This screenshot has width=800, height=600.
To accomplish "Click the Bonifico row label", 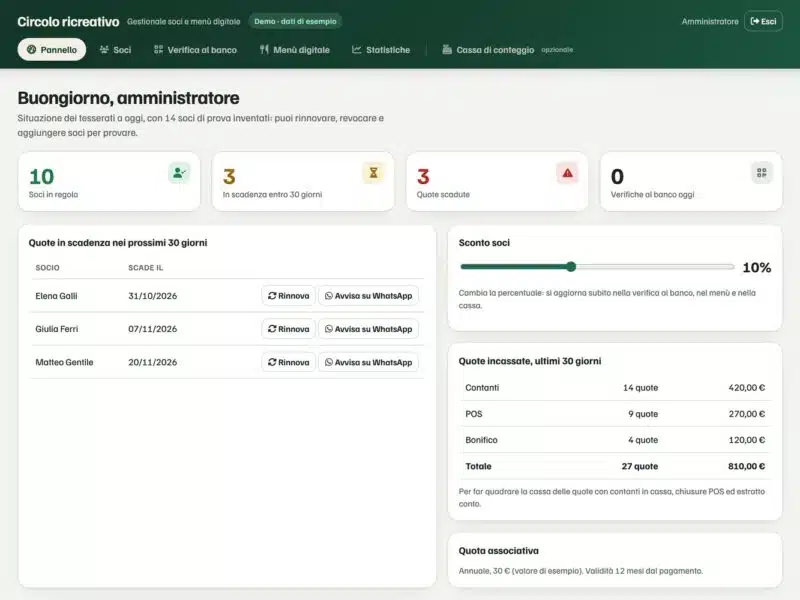I will pyautogui.click(x=481, y=440).
